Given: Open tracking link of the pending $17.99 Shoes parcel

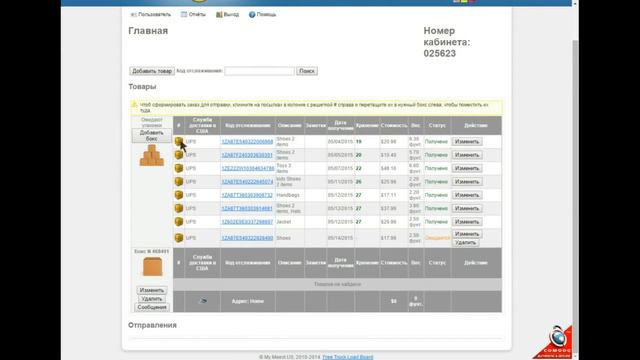Looking at the screenshot, I should 247,238.
